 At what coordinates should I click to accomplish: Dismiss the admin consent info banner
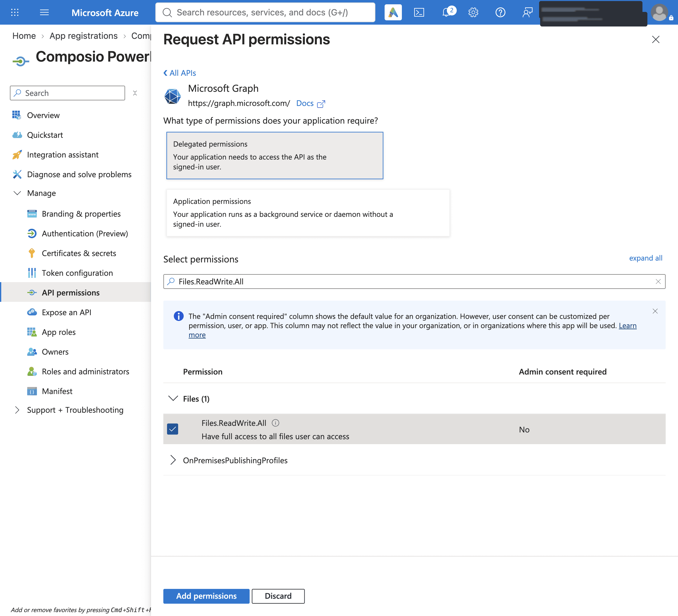(x=655, y=311)
